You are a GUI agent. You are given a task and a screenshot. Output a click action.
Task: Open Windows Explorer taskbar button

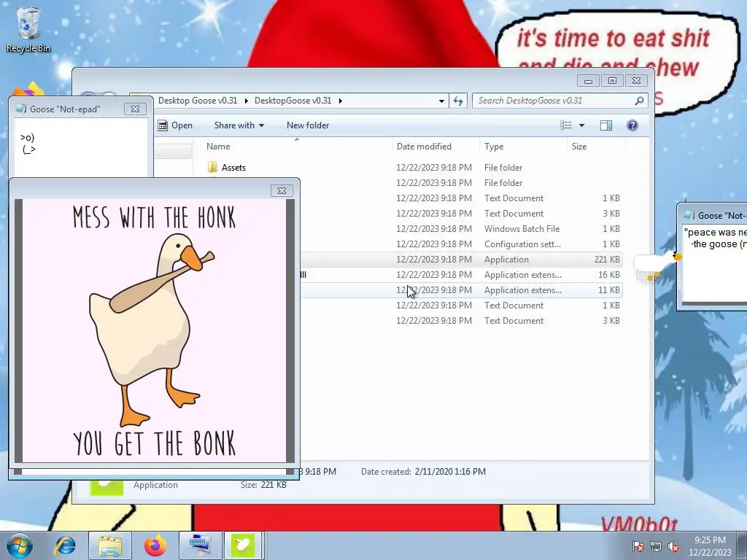pos(110,545)
